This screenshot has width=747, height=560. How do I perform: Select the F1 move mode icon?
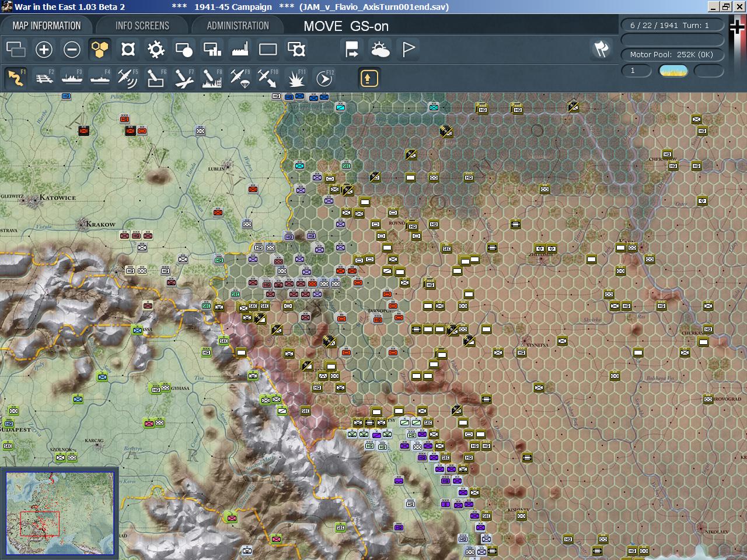[x=16, y=78]
